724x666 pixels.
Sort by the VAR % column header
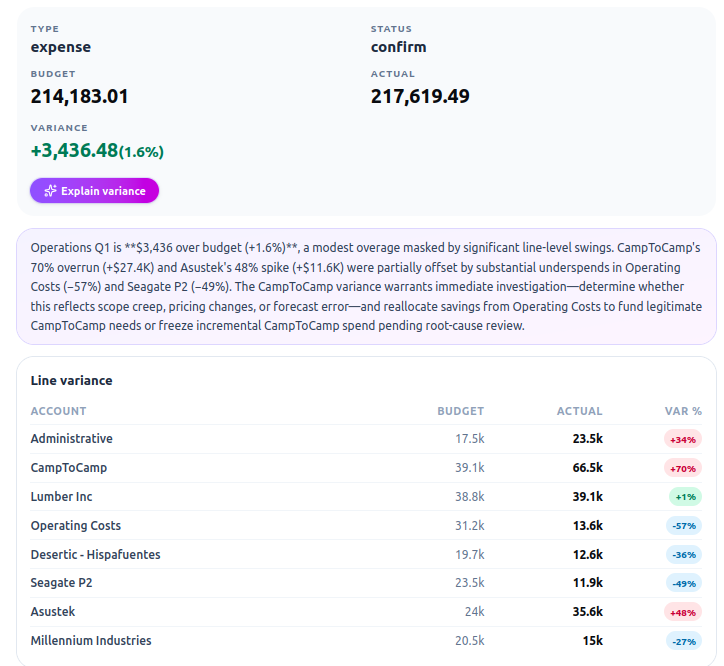pyautogui.click(x=683, y=411)
